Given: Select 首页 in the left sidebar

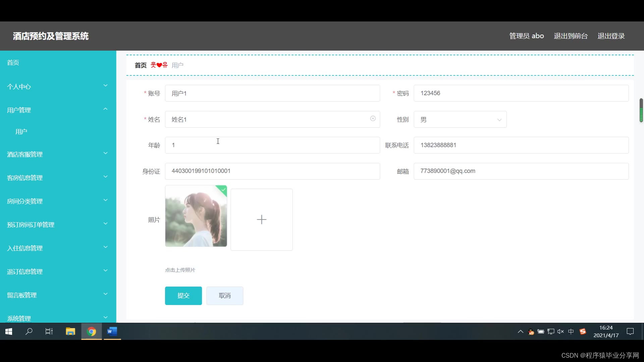Looking at the screenshot, I should [13, 63].
